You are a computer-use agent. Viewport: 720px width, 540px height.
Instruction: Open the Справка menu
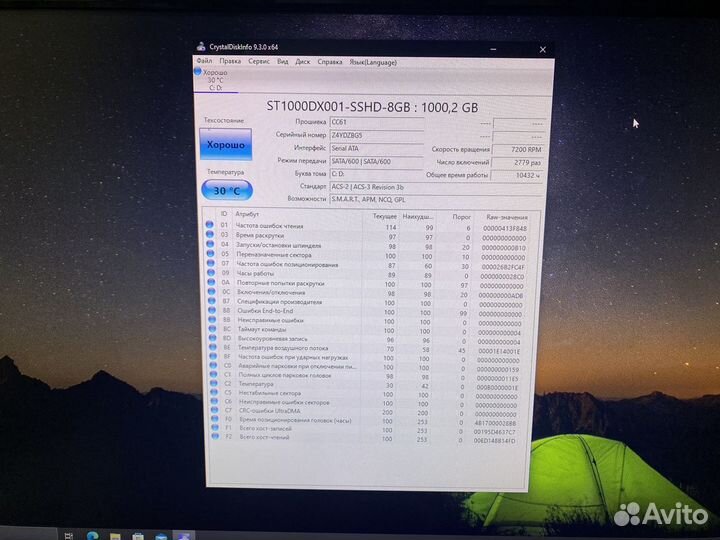tap(330, 62)
